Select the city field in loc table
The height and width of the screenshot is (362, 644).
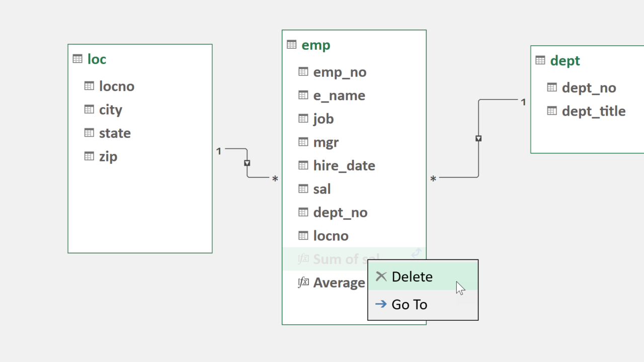[111, 110]
